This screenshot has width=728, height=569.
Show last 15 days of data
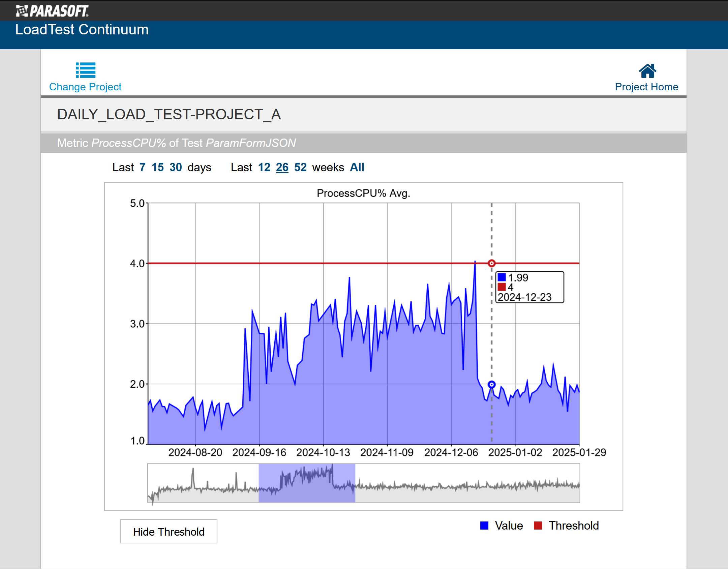[x=158, y=167]
